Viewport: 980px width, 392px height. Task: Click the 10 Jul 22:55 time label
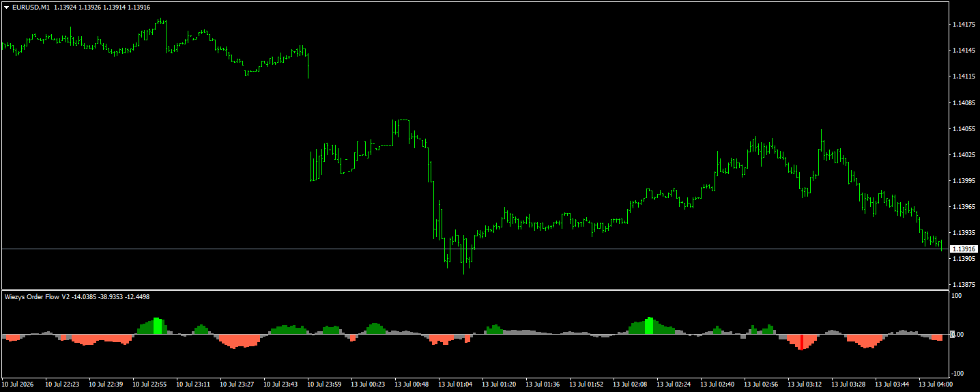pos(149,384)
